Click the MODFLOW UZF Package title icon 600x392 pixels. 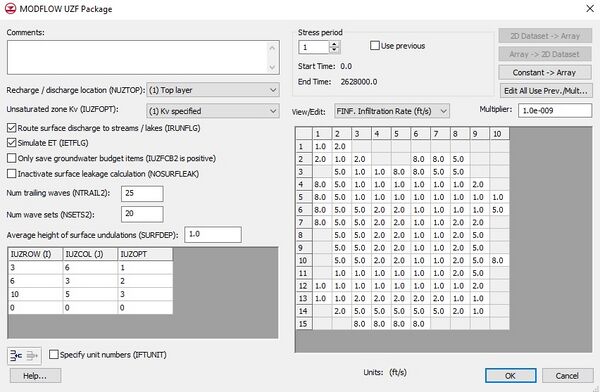point(10,8)
